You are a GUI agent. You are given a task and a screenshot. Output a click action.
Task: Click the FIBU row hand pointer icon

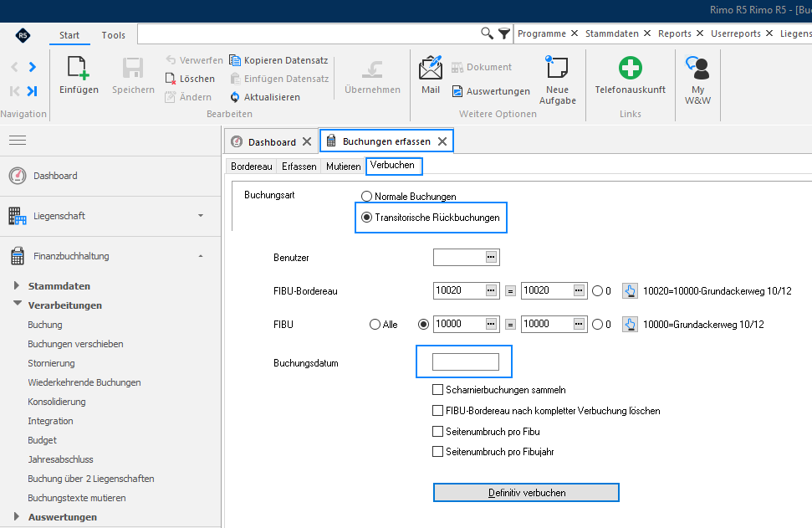pyautogui.click(x=630, y=325)
